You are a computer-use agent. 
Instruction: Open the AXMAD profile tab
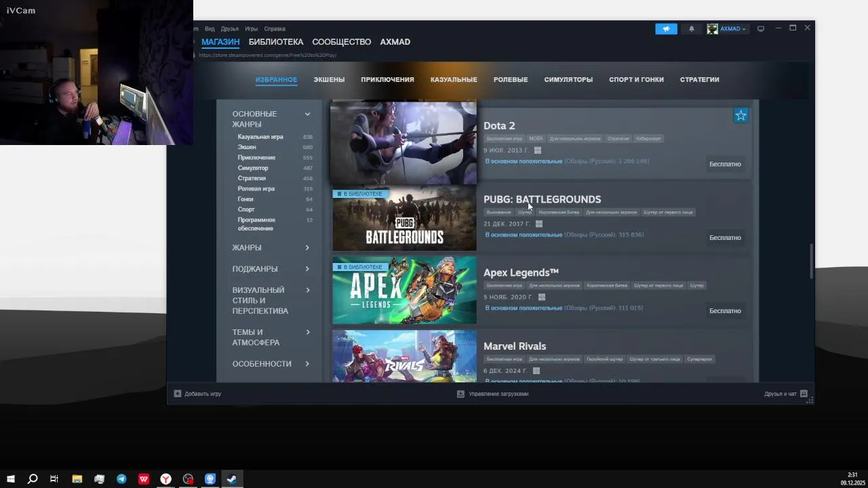tap(395, 42)
